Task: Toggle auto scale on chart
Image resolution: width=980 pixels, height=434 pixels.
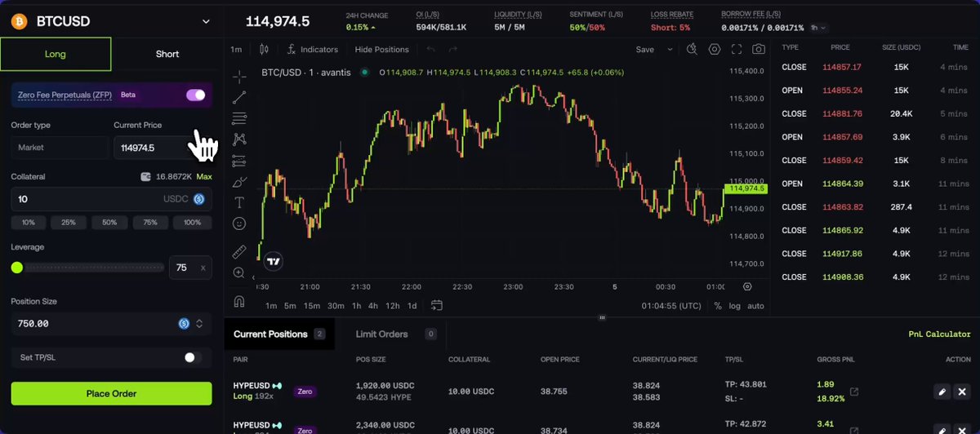Action: point(756,306)
